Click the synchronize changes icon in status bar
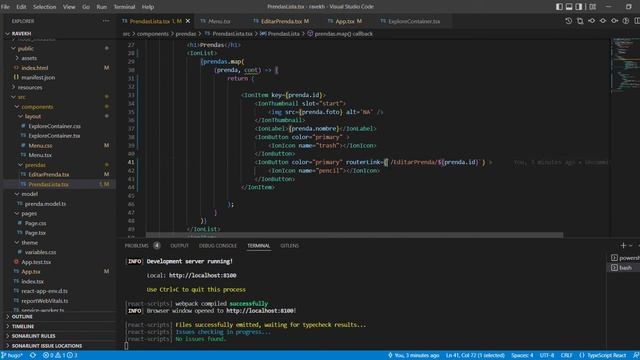The width and height of the screenshot is (640, 360). 33,356
